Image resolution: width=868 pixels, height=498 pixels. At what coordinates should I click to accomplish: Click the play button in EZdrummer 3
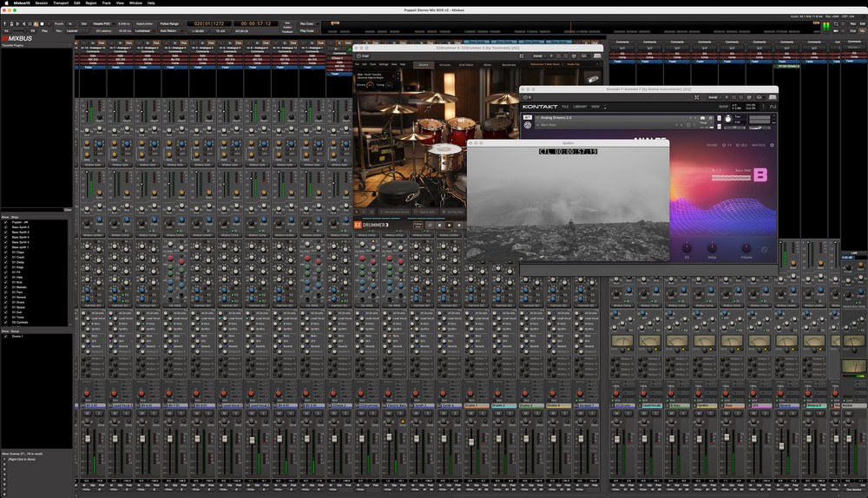tap(450, 225)
